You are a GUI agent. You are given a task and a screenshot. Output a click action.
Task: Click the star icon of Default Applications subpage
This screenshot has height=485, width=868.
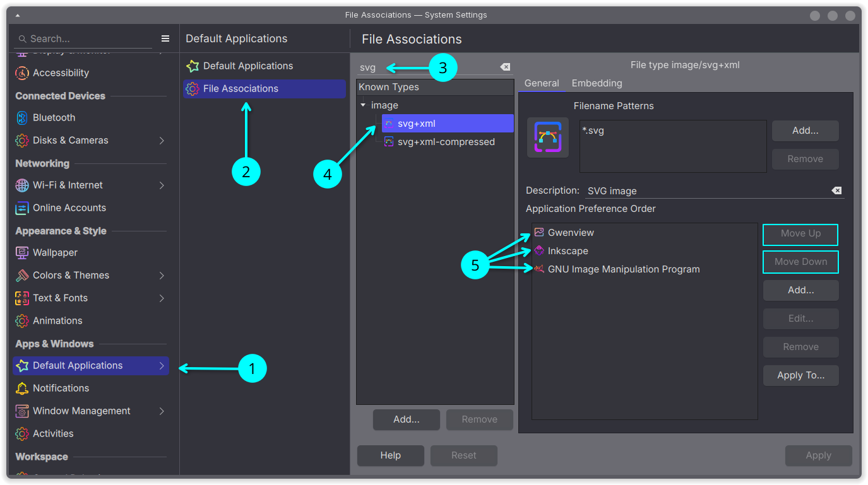pyautogui.click(x=193, y=66)
